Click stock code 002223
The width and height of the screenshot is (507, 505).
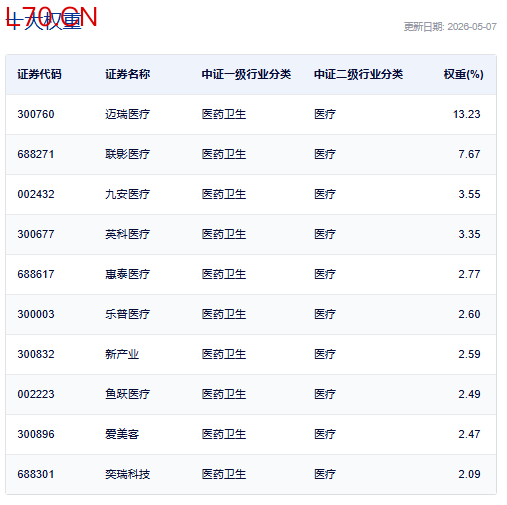click(36, 394)
